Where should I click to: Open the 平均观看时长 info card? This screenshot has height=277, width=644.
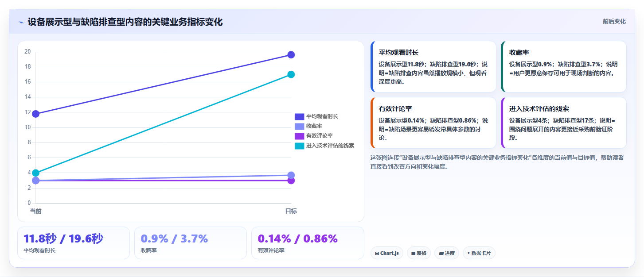pyautogui.click(x=433, y=67)
